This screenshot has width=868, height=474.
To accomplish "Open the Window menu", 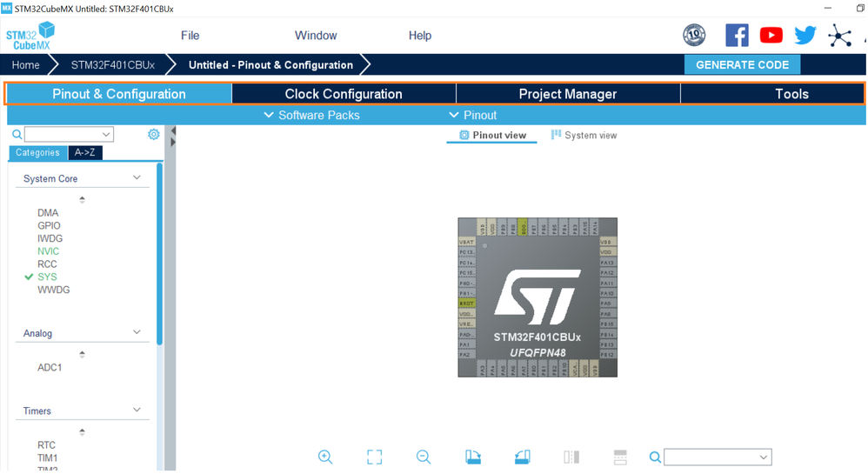I will coord(316,36).
